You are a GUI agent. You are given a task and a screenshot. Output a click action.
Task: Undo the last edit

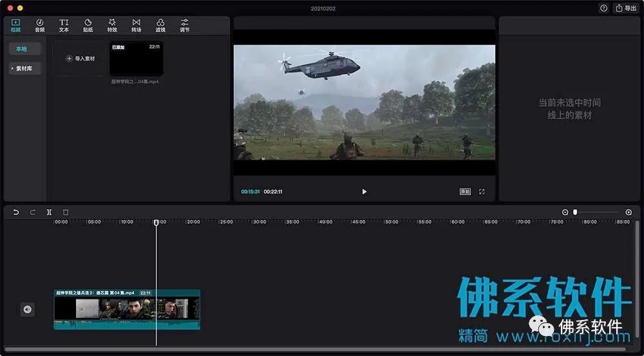pos(16,212)
